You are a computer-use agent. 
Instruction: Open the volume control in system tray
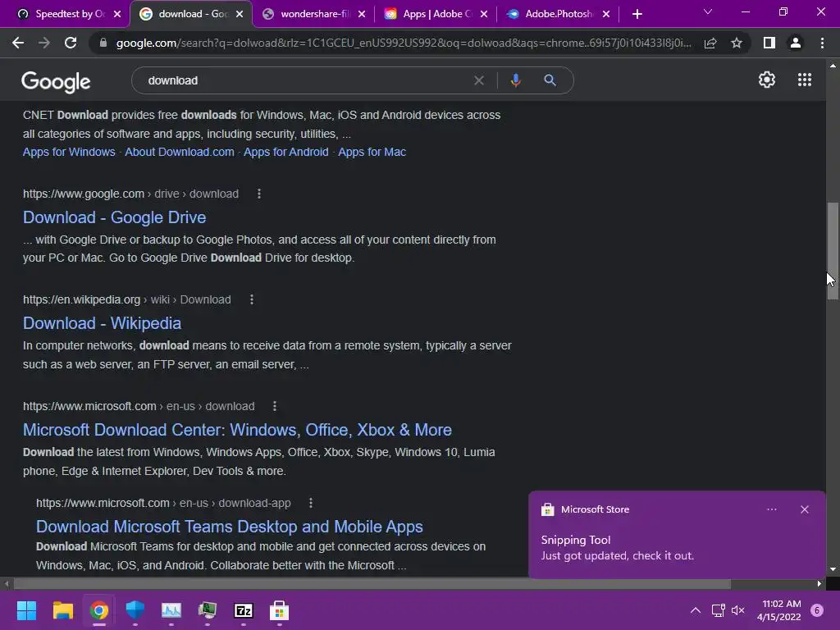click(737, 610)
